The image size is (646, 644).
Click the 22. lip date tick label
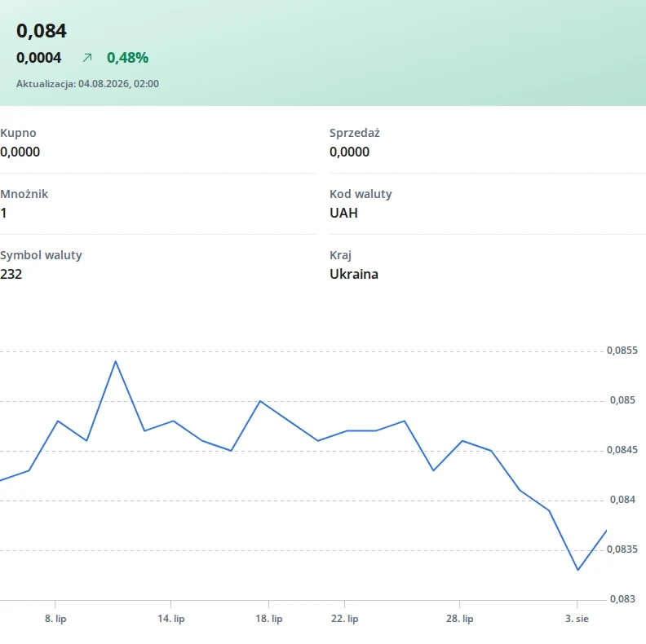[345, 619]
